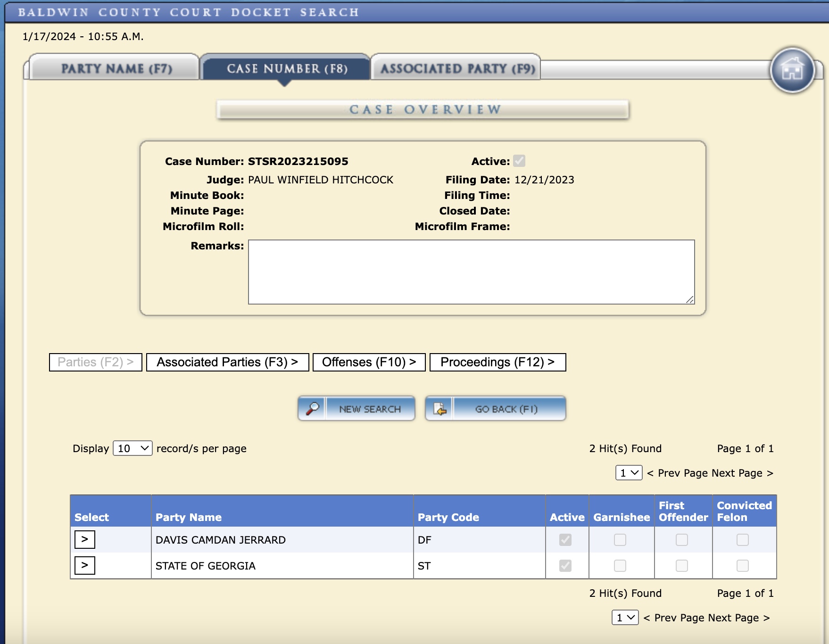Image resolution: width=829 pixels, height=644 pixels.
Task: Click the top 2 Hit(s) Found text
Action: click(625, 448)
